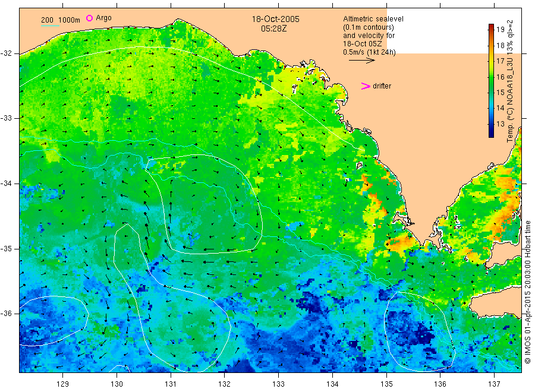Click the drifter legend label

point(382,86)
